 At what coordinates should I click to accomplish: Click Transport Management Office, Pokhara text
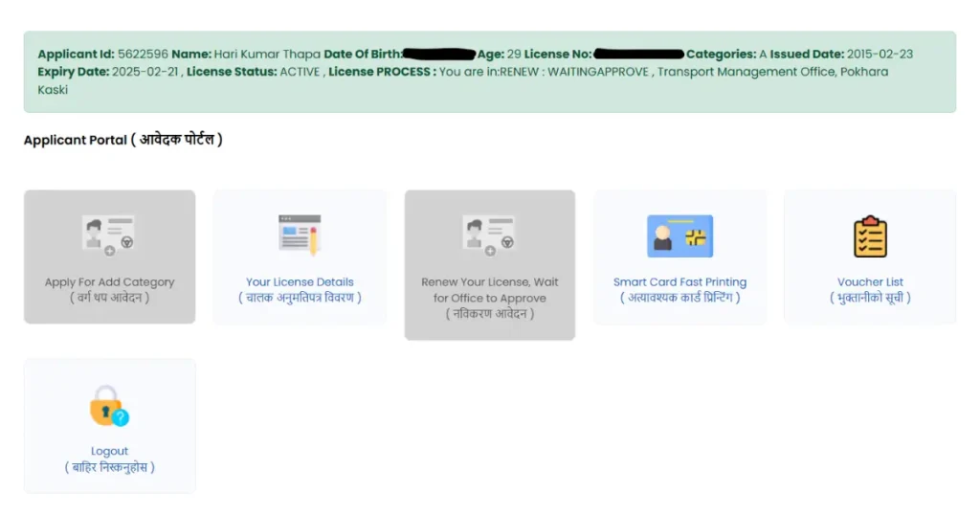point(772,72)
